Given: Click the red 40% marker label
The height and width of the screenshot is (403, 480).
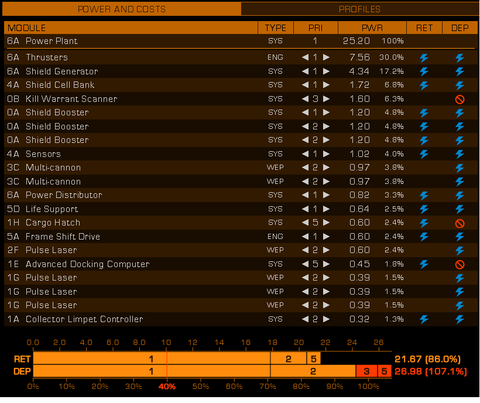Looking at the screenshot, I should coord(167,386).
